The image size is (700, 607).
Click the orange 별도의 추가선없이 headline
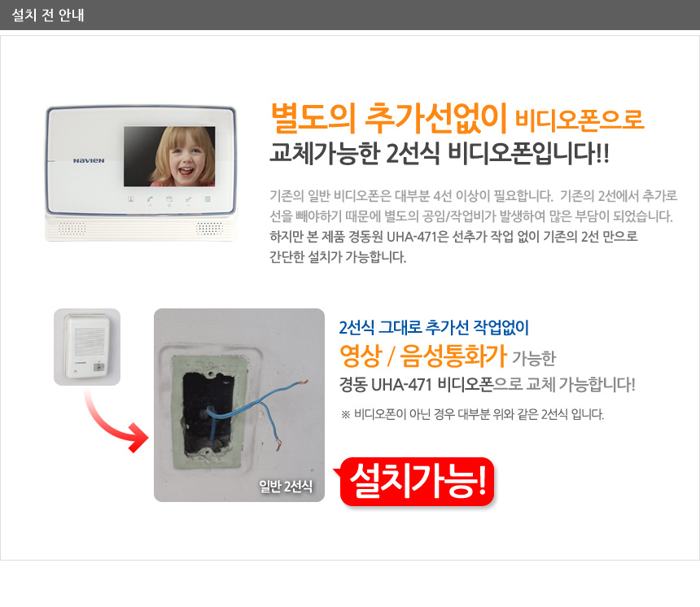click(x=388, y=118)
